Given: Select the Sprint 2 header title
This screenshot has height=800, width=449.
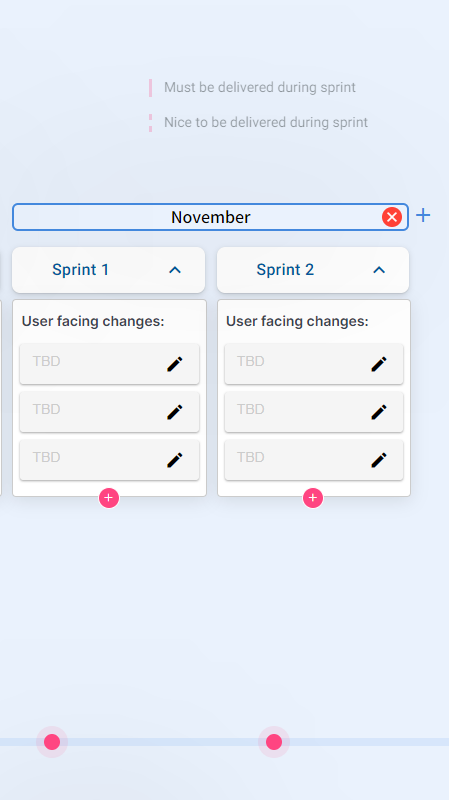Looking at the screenshot, I should coord(285,269).
